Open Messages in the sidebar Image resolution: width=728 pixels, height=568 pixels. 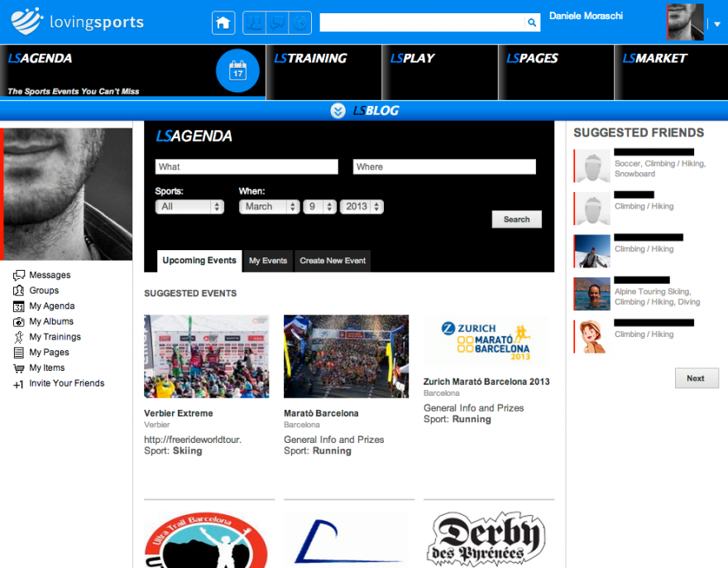pos(50,275)
